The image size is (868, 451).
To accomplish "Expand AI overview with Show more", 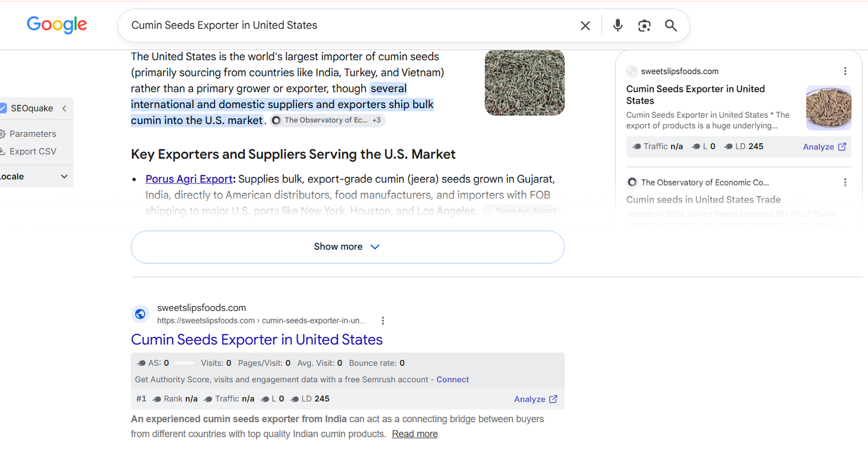I will click(347, 247).
